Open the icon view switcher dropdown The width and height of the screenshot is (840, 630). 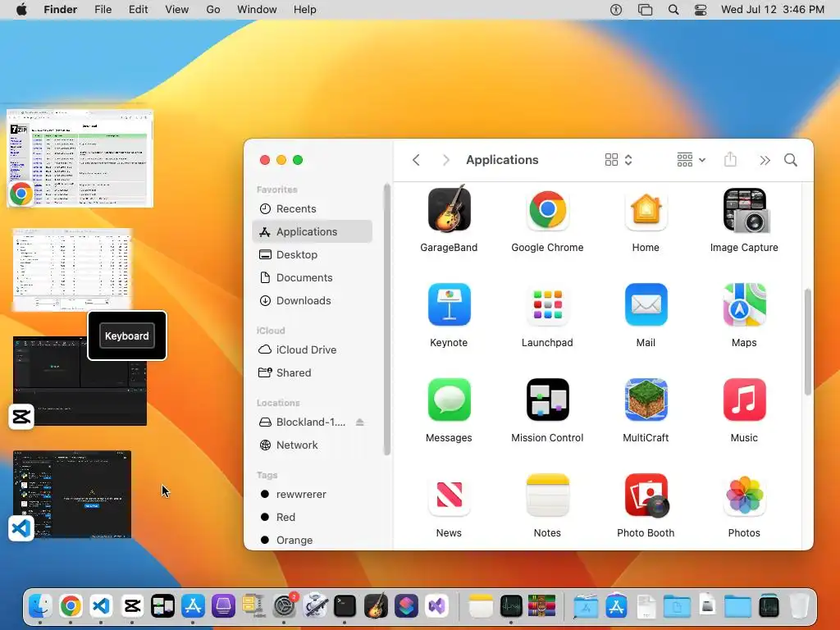[x=619, y=160]
